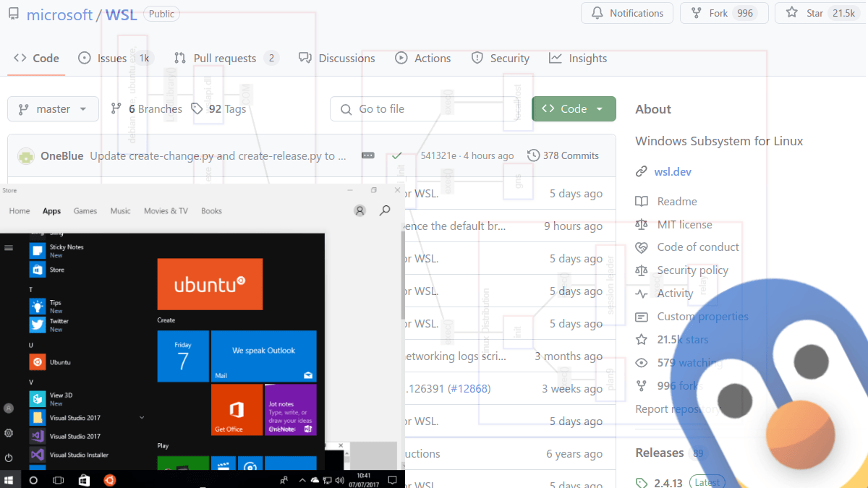Open Task View on the taskbar
This screenshot has height=488, width=868.
pos(59,480)
